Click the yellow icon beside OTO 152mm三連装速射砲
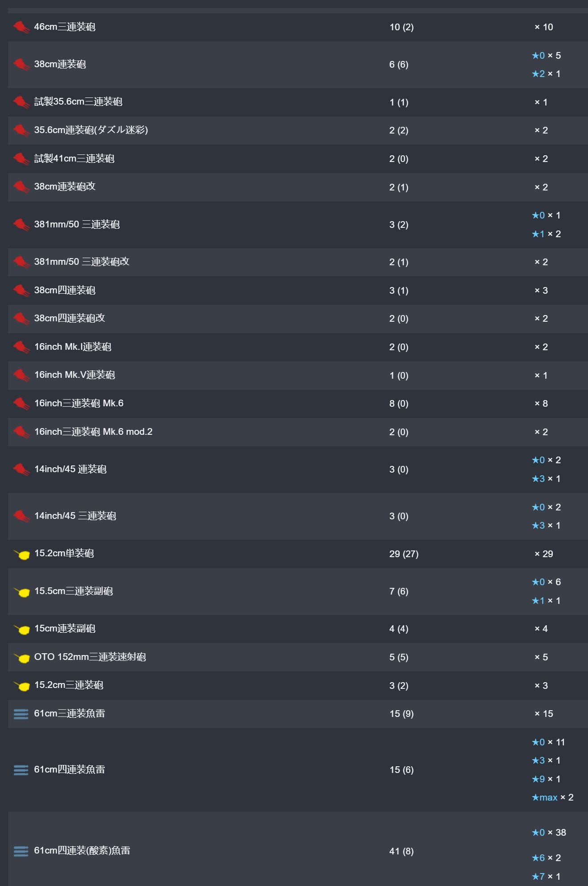Screen dimensions: 588x886 [21, 658]
